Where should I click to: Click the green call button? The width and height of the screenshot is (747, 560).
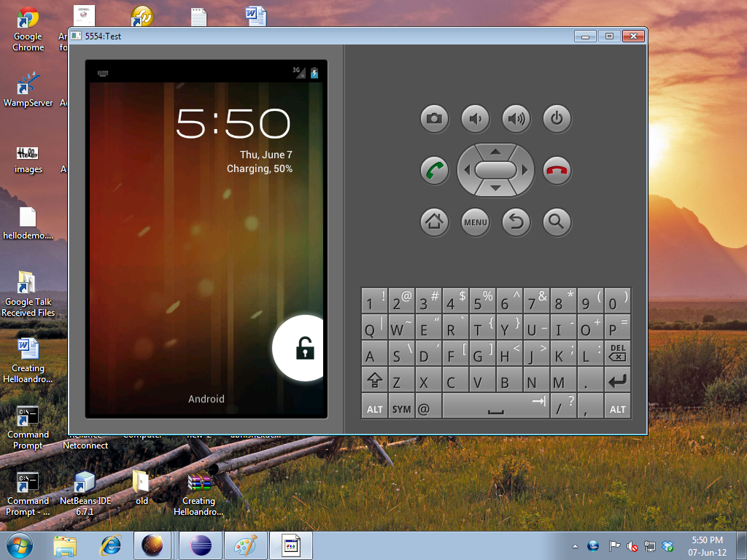[434, 170]
